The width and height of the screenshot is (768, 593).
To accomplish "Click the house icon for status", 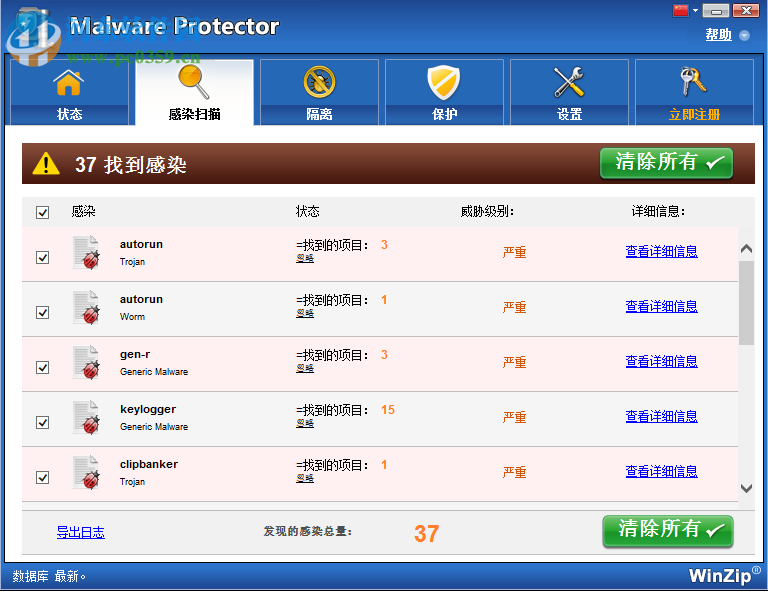I will (x=69, y=82).
